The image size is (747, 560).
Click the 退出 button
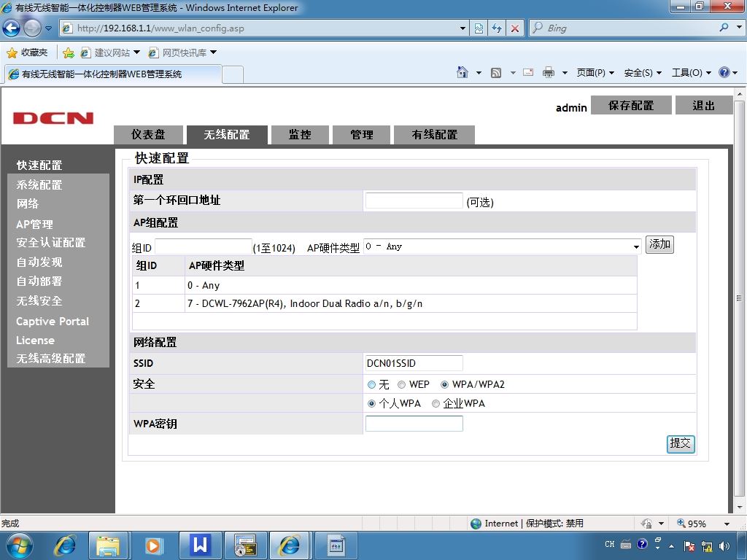tap(704, 105)
